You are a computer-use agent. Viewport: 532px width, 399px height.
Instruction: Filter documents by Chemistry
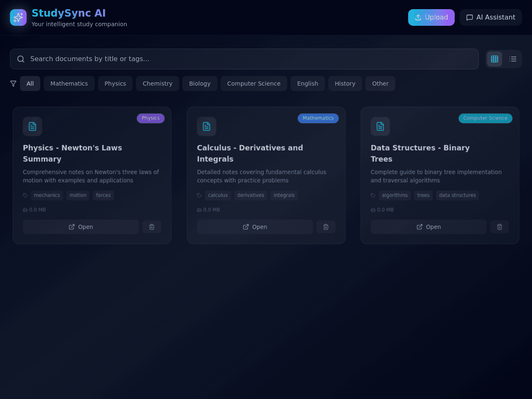[158, 84]
